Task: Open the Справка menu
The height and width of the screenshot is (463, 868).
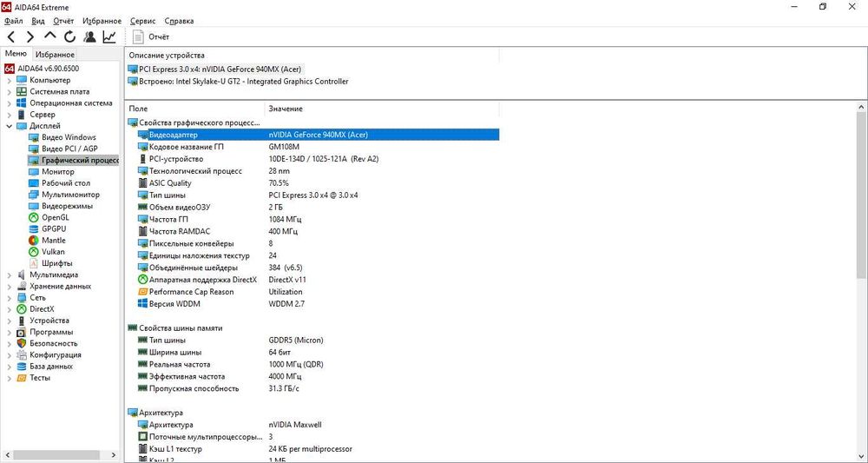Action: [x=180, y=21]
